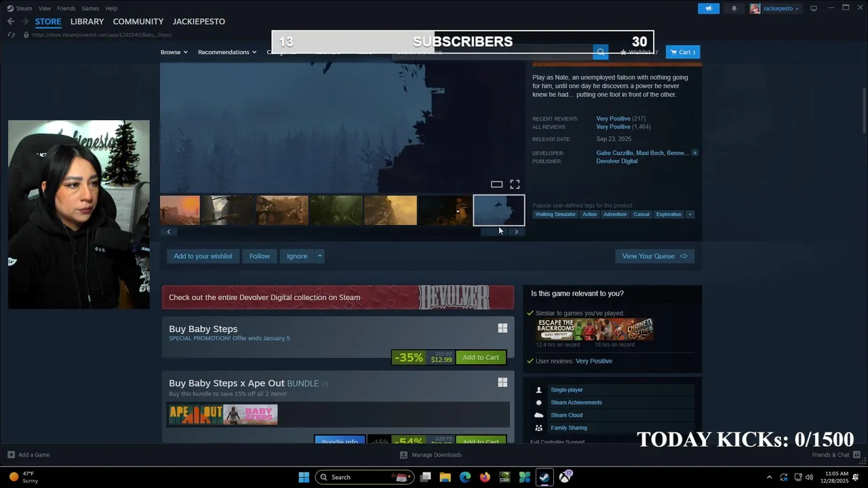The width and height of the screenshot is (868, 488).
Task: Select the Adventure tag
Action: [615, 214]
